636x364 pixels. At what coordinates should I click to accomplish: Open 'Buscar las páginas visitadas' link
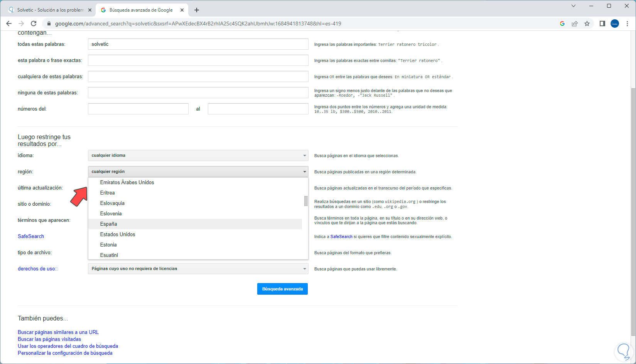(49, 339)
